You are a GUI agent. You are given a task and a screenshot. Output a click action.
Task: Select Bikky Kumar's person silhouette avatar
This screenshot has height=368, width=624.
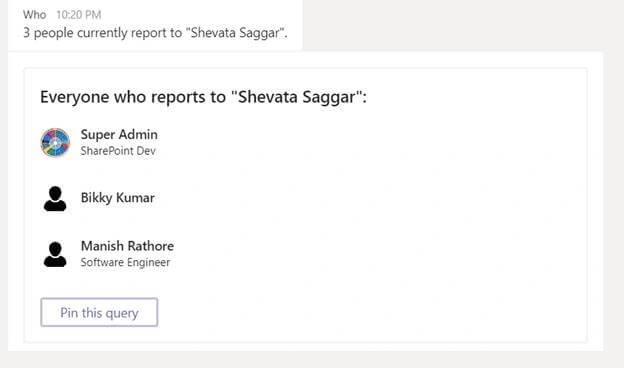click(x=55, y=199)
